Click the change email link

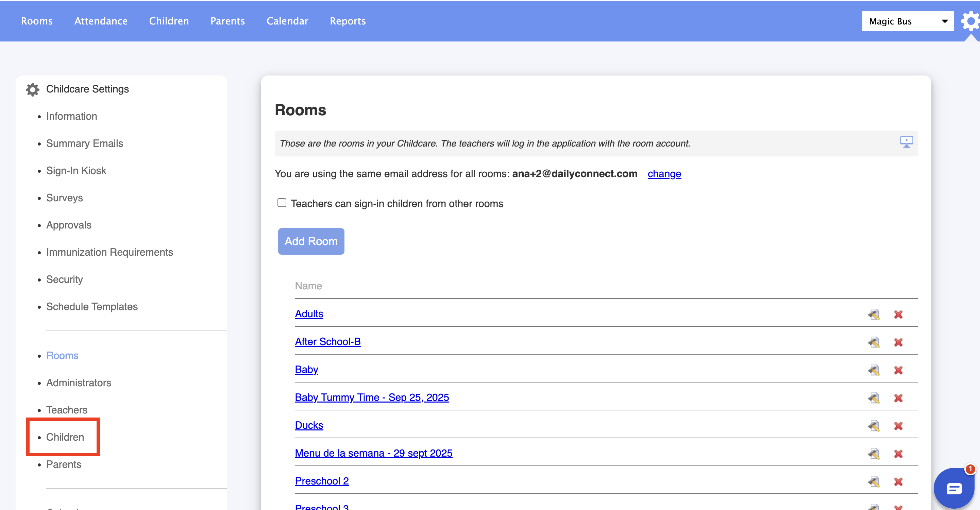(x=664, y=174)
